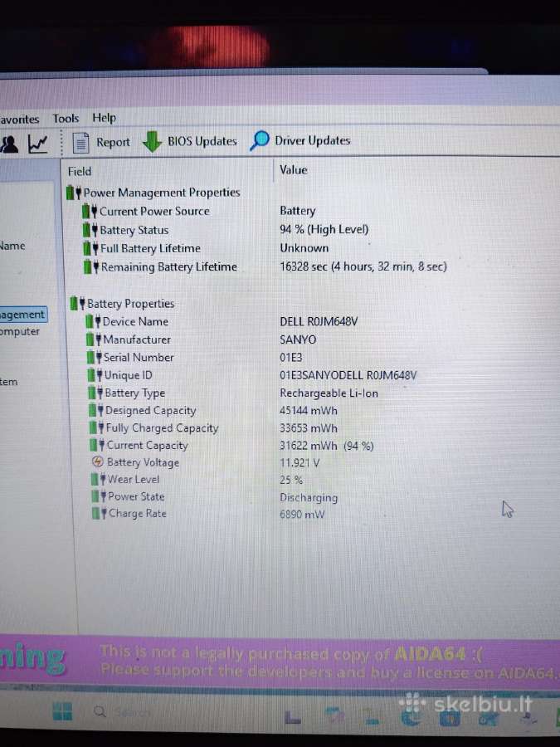The height and width of the screenshot is (747, 560).
Task: Click the battery icon beside Wear Level
Action: click(99, 479)
